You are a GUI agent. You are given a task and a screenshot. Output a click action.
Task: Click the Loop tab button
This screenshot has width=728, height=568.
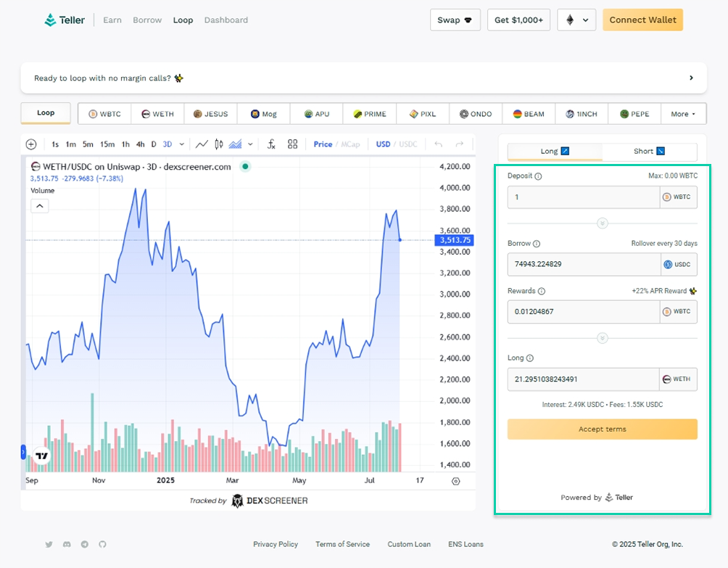46,113
